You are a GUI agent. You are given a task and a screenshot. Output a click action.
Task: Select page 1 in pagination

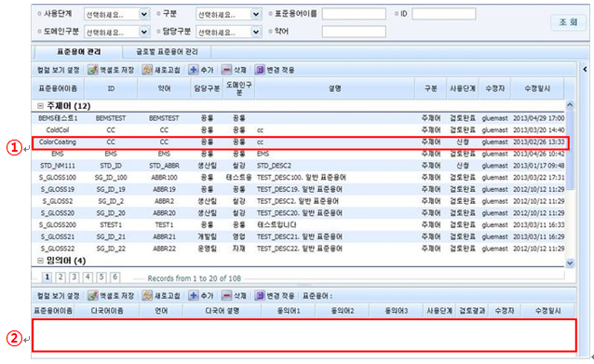47,277
